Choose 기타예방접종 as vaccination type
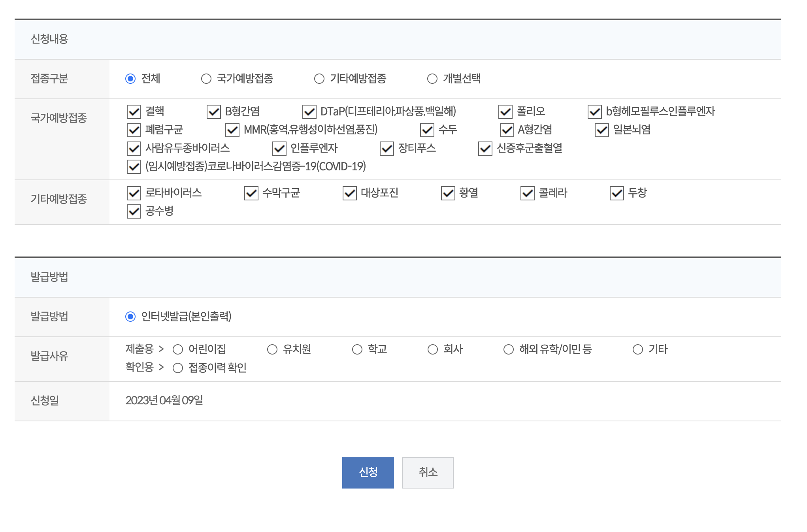Screen dimensions: 807x532 click(x=319, y=79)
